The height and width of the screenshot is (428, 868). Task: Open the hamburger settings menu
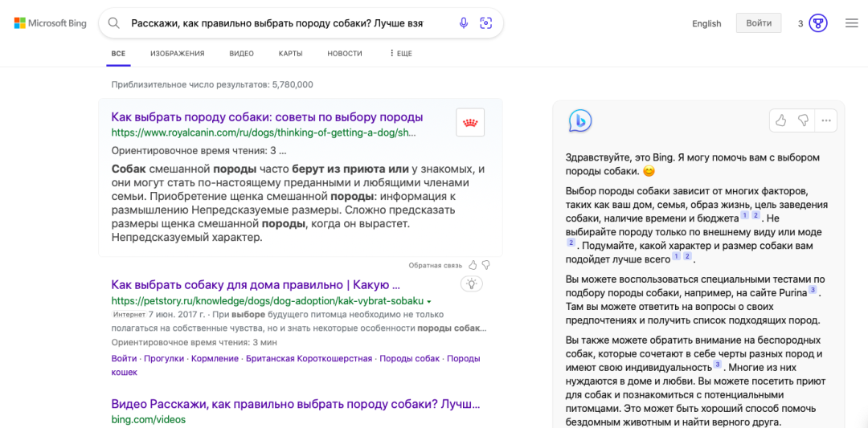pyautogui.click(x=851, y=23)
